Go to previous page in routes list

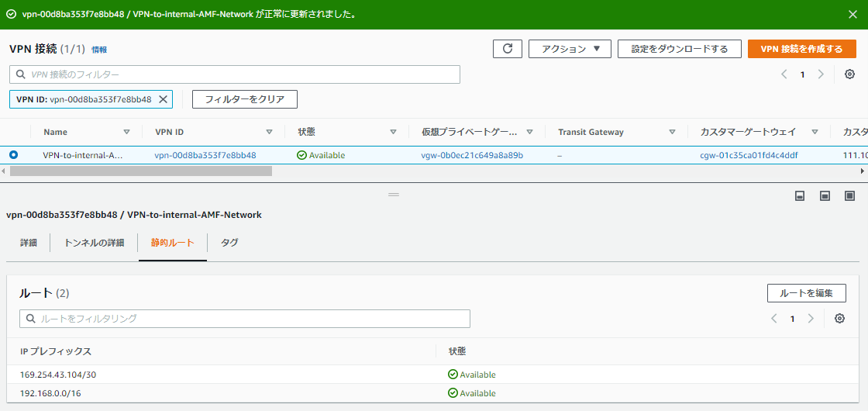[x=773, y=319]
